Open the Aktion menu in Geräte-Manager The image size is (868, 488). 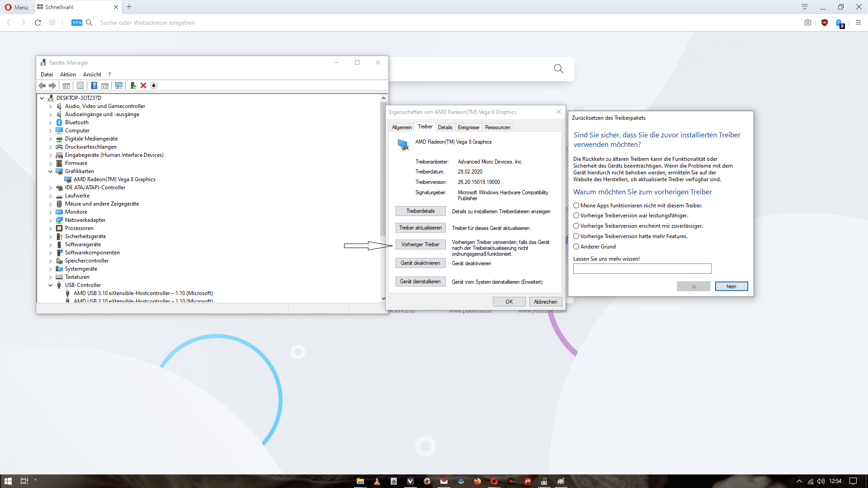[68, 75]
